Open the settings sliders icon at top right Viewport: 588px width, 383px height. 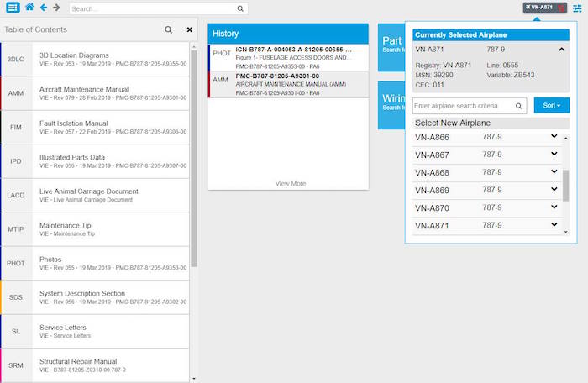[577, 8]
